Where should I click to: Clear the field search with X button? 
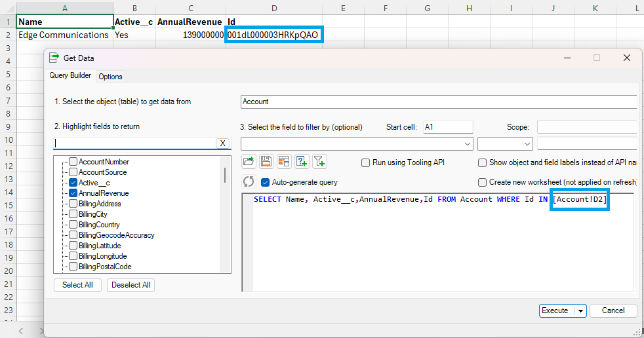(223, 143)
